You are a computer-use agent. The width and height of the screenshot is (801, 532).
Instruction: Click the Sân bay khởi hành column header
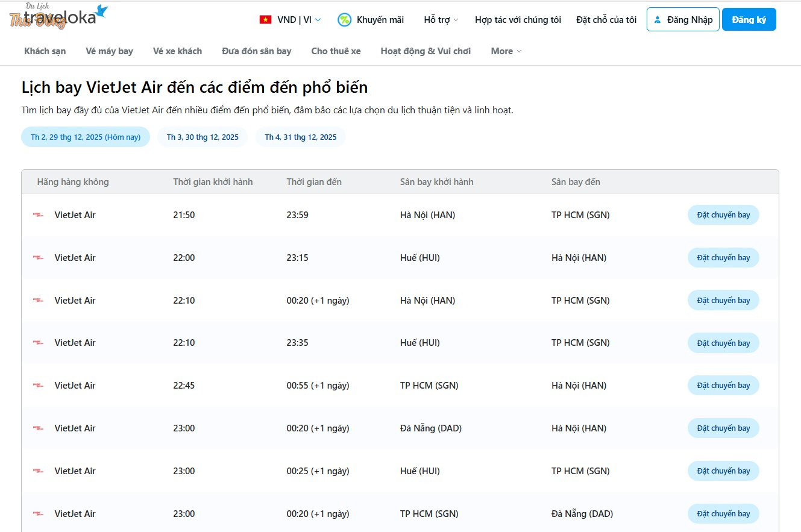click(x=437, y=182)
